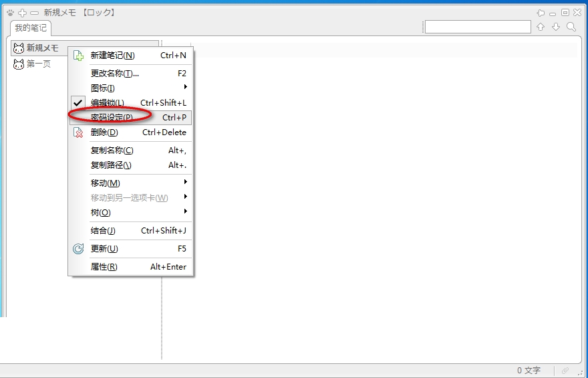The height and width of the screenshot is (378, 588).
Task: Search upward with the up arrow icon
Action: click(x=541, y=27)
